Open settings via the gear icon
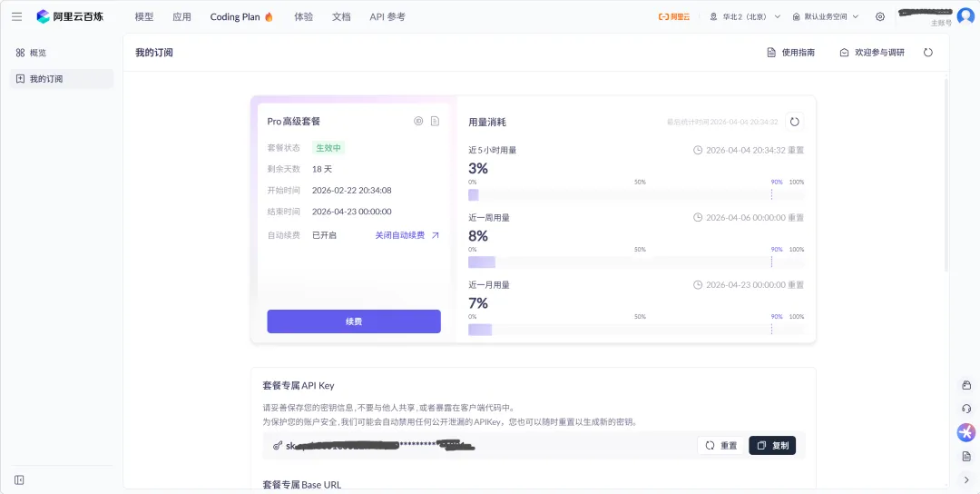 coord(880,17)
